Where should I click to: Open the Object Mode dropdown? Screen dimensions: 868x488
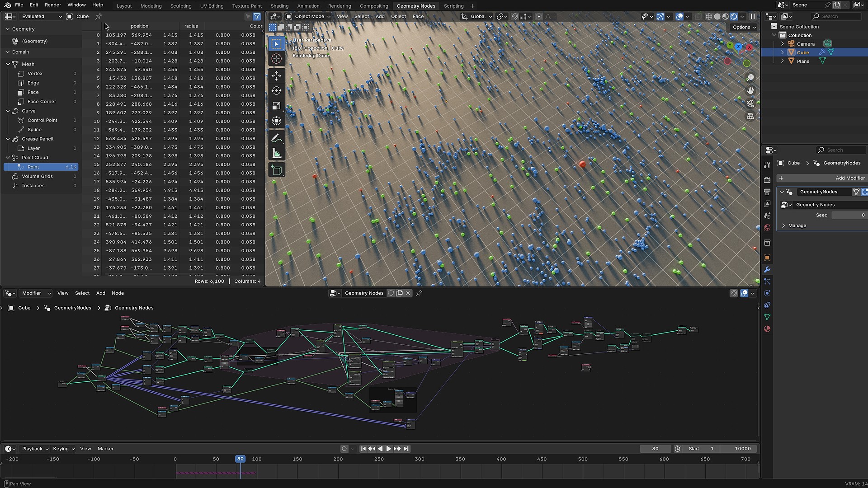pyautogui.click(x=309, y=16)
